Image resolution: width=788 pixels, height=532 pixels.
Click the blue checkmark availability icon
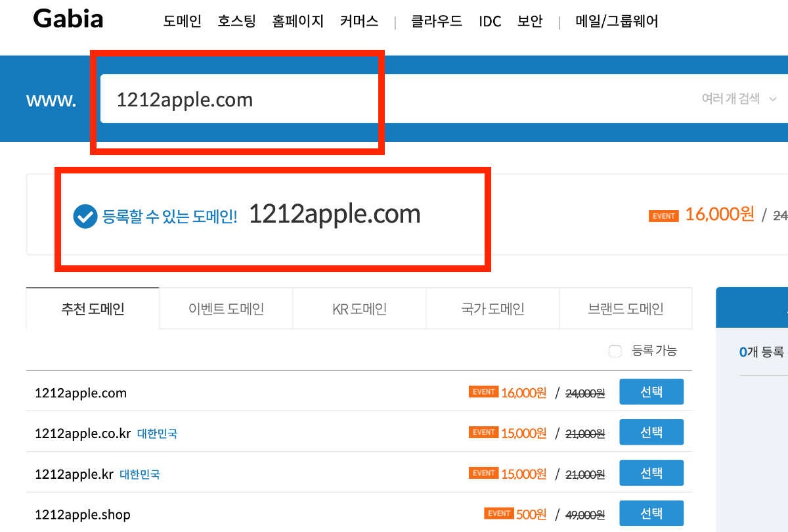tap(85, 215)
